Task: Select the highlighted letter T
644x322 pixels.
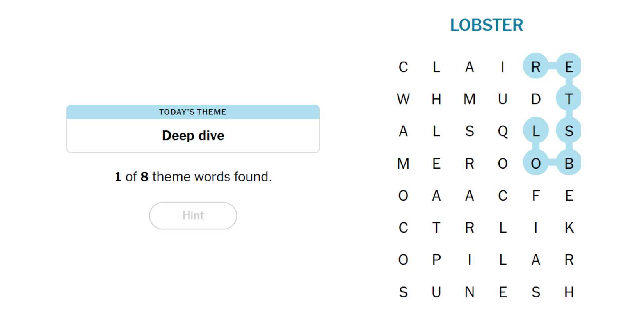Action: [x=569, y=99]
